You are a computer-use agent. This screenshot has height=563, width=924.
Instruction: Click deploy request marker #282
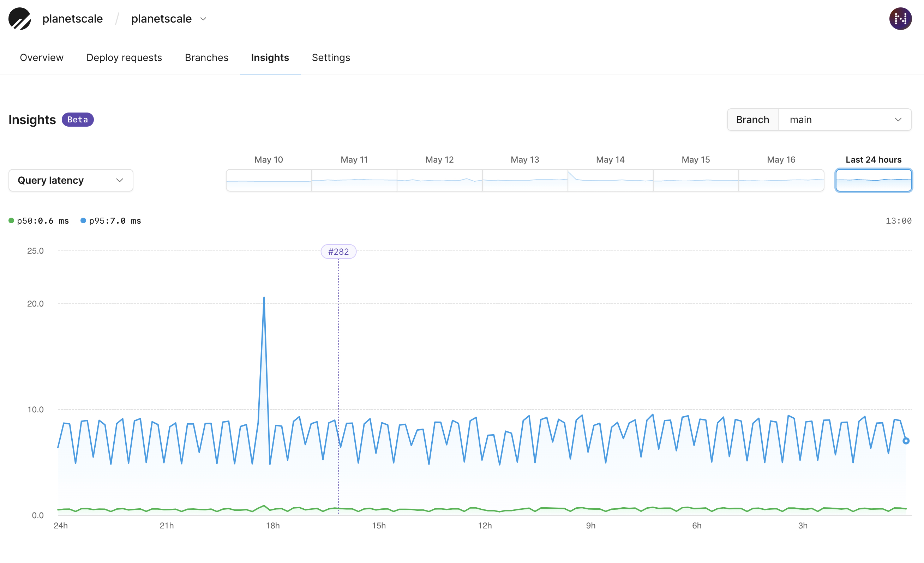pos(338,252)
